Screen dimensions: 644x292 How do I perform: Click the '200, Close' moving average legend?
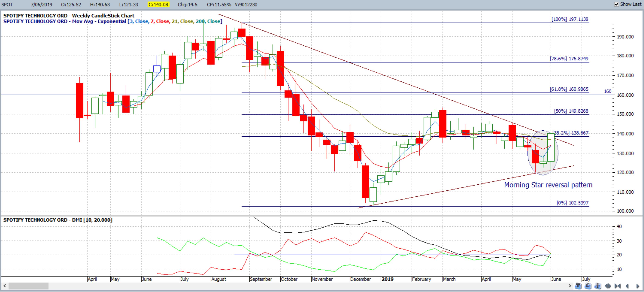[x=208, y=21]
